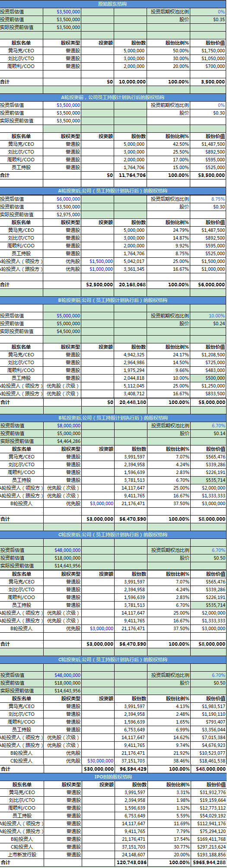227x868 pixels.
Task: Click the green-highlighted $500,000 员工持股 cell
Action: point(208,378)
